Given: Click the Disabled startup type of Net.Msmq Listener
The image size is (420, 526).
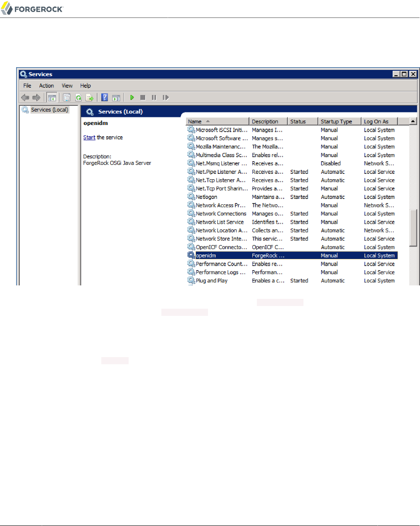Looking at the screenshot, I should coord(331,164).
